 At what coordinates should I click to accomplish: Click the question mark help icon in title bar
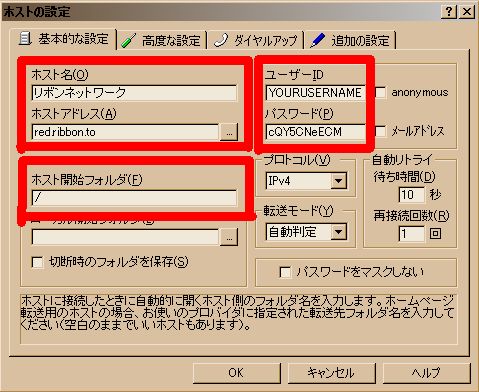[449, 12]
